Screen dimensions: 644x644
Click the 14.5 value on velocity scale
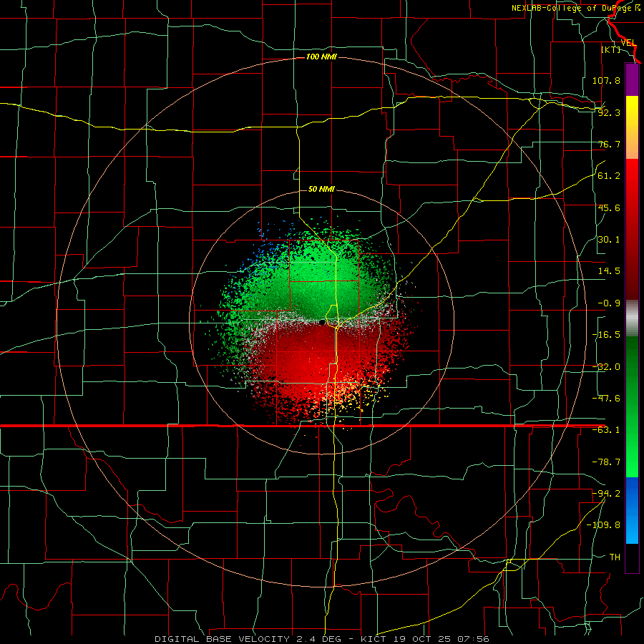coord(609,271)
